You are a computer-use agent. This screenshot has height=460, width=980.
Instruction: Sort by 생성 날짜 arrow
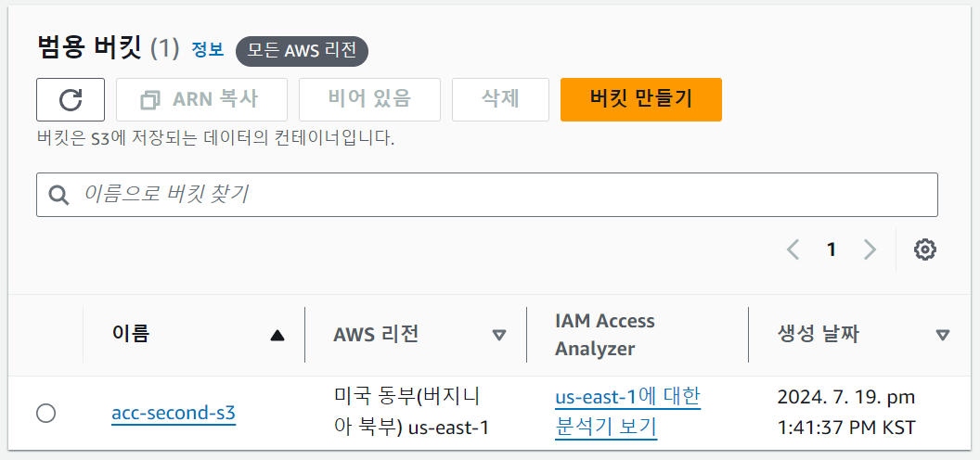click(943, 336)
